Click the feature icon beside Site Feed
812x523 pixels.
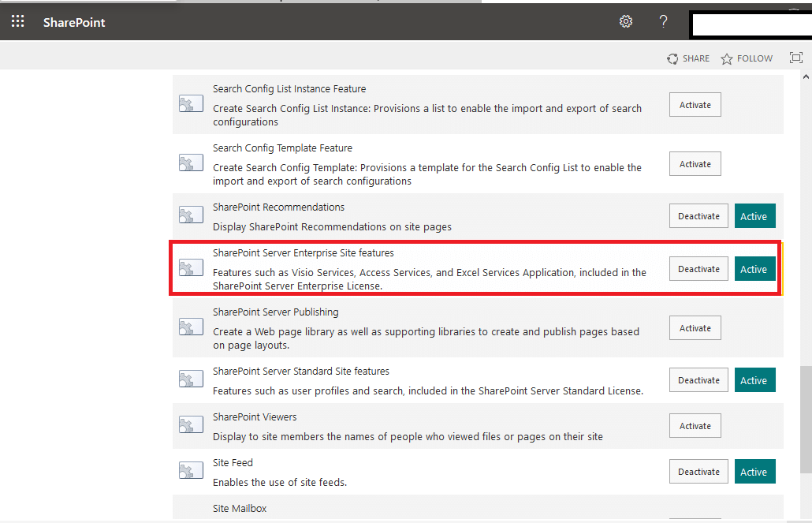[190, 470]
